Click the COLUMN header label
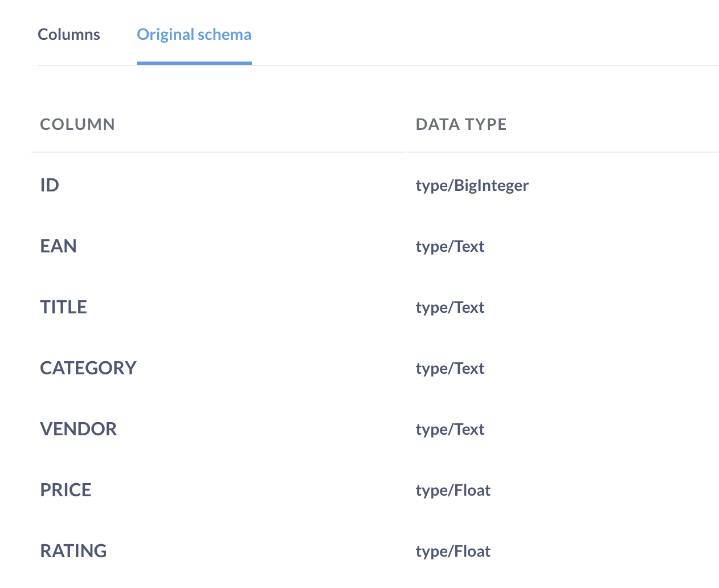 pos(77,124)
